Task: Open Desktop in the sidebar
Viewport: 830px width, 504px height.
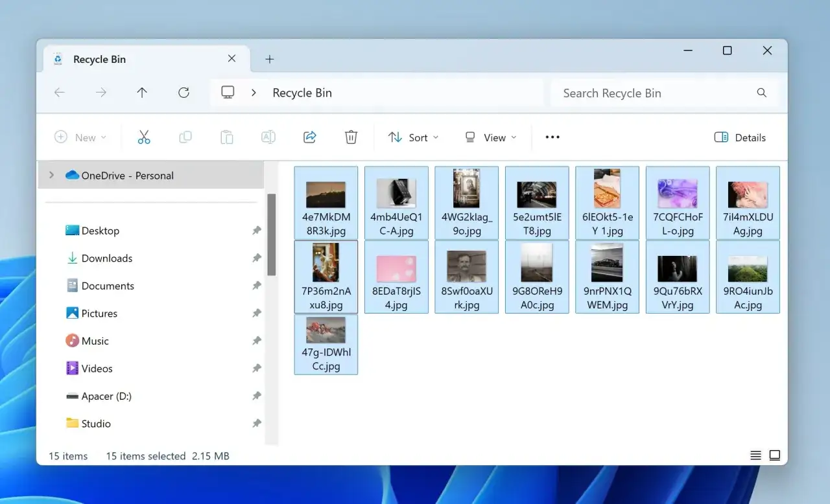Action: (101, 231)
